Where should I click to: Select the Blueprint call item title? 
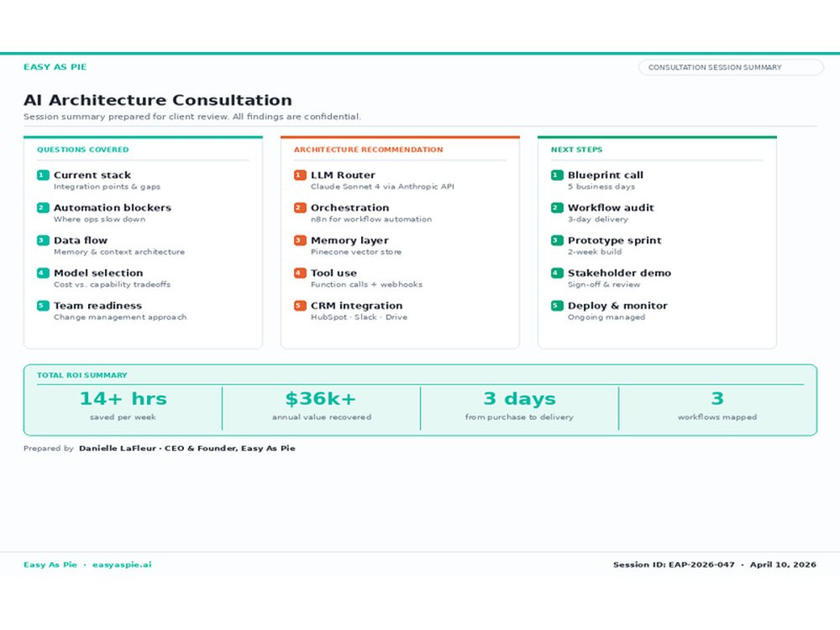(x=606, y=176)
